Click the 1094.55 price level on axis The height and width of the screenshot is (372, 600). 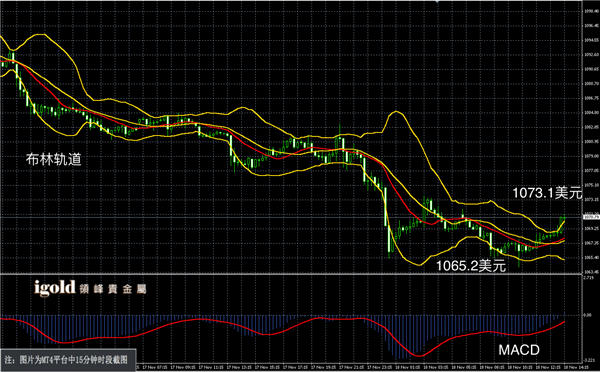point(591,40)
